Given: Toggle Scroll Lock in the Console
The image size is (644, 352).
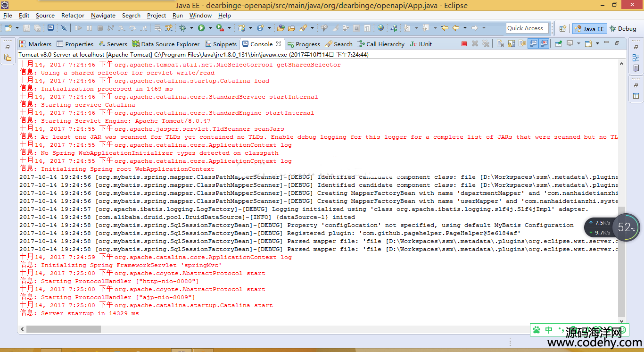Looking at the screenshot, I should [510, 44].
